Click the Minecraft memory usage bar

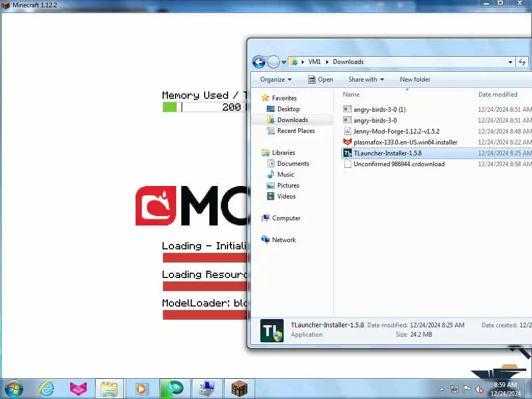205,107
